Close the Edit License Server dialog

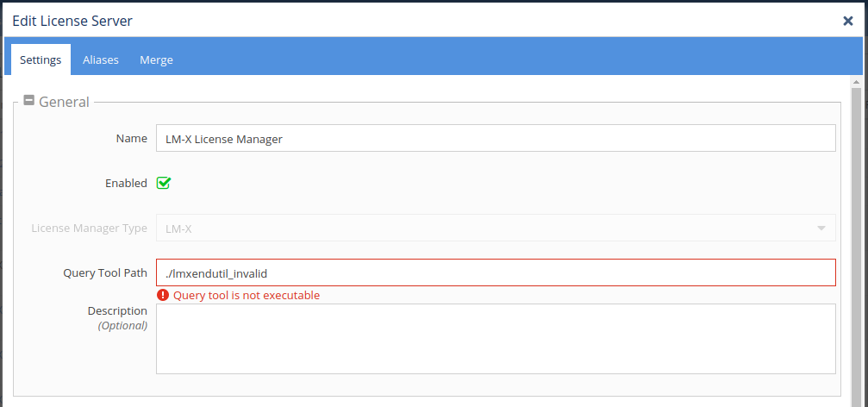tap(847, 21)
